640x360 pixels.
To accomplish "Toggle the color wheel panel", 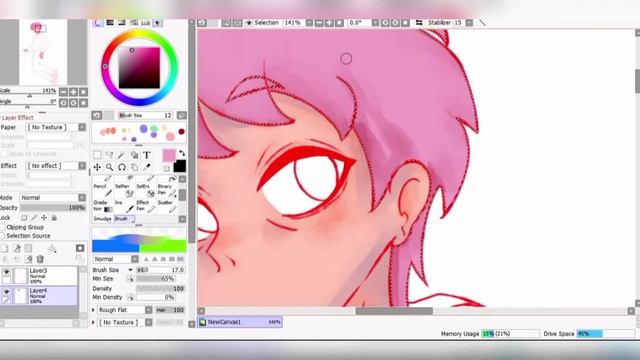I will [98, 23].
